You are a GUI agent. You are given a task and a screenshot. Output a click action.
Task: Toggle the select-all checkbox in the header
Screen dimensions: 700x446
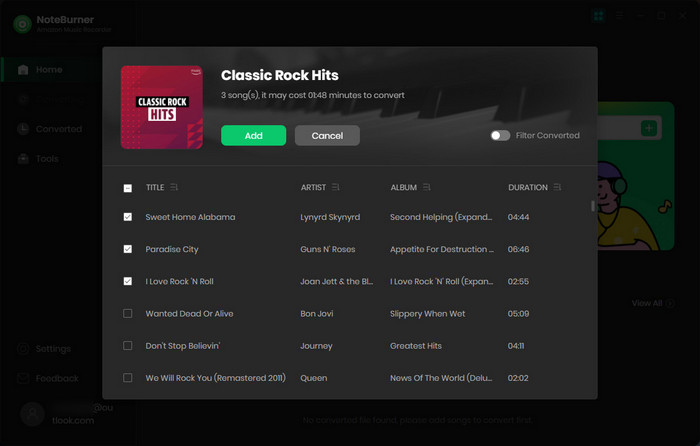[x=128, y=188]
